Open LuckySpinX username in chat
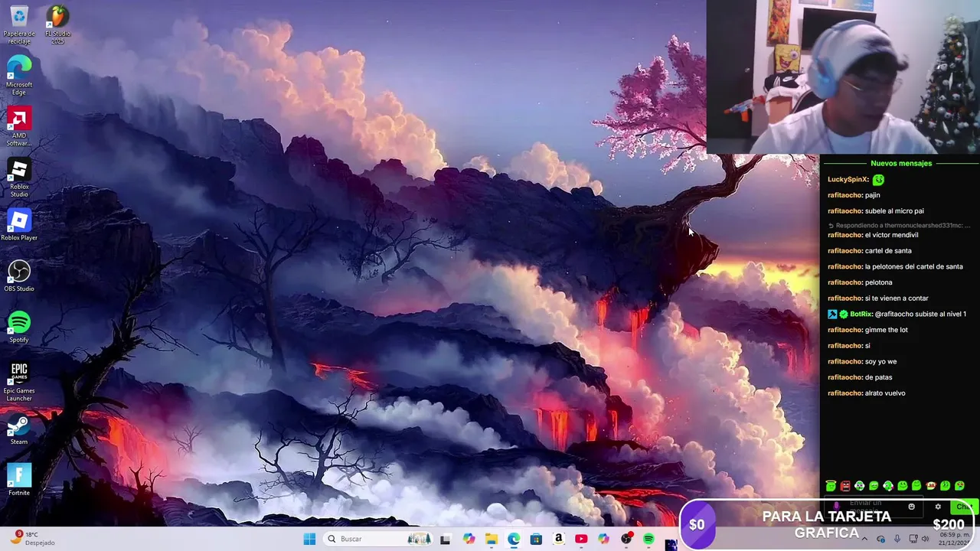The image size is (980, 551). (848, 179)
